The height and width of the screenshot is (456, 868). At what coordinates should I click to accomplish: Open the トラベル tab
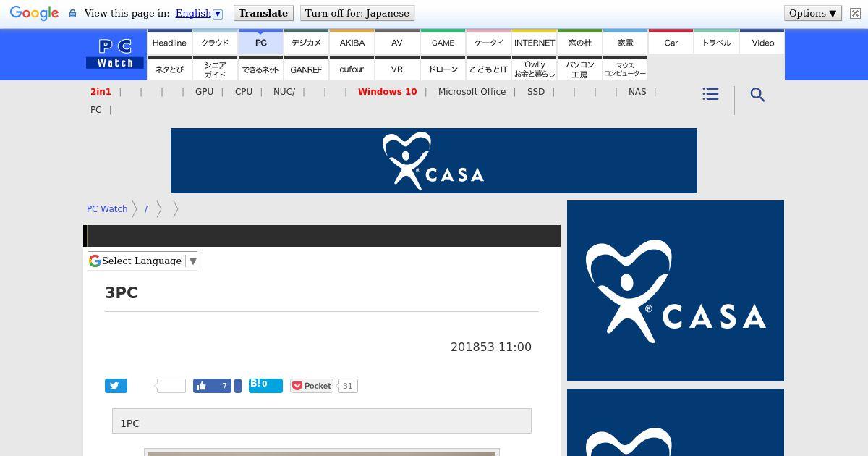pos(717,43)
